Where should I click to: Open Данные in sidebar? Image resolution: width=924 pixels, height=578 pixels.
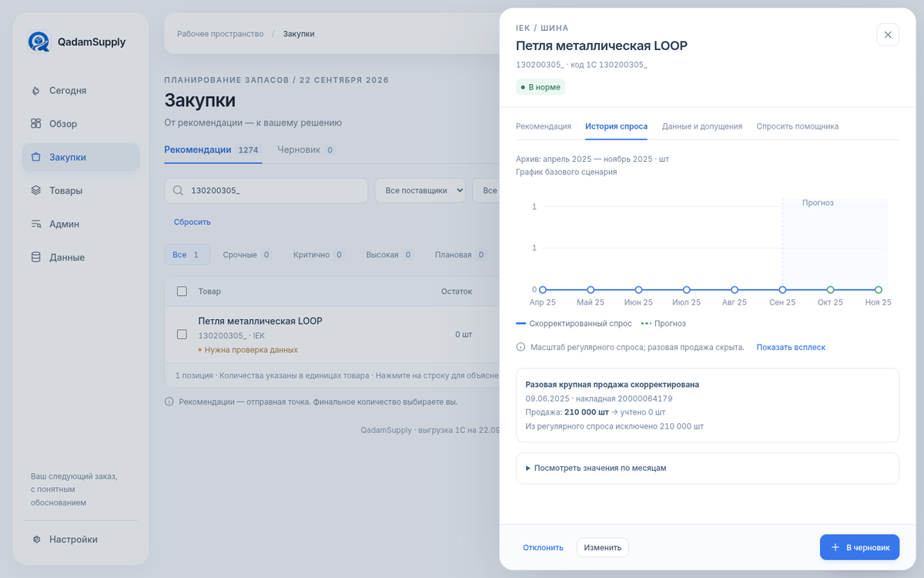(81, 257)
